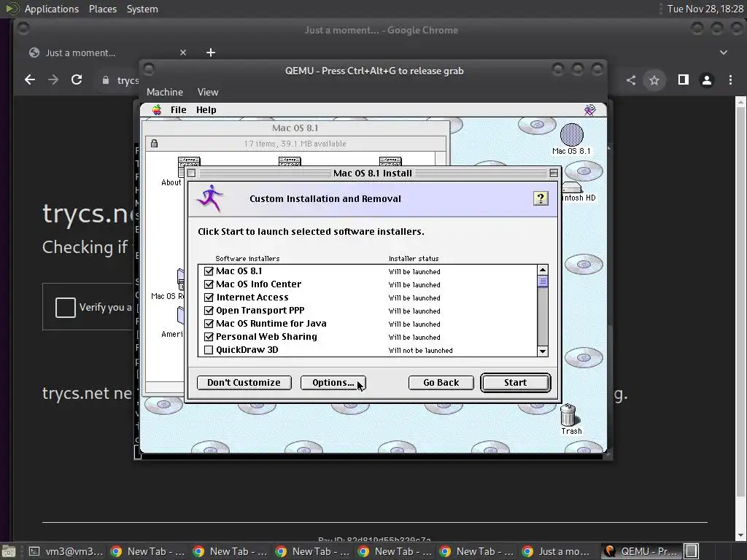
Task: Open the Places menu
Action: [x=103, y=9]
